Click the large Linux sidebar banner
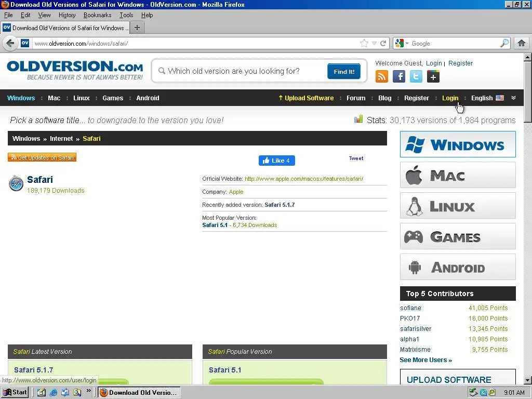Viewport: 532px width, 399px height. click(x=458, y=206)
